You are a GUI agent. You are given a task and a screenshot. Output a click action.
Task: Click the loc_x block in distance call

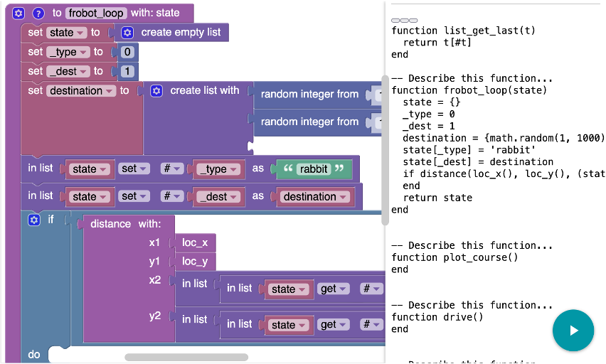tap(195, 242)
